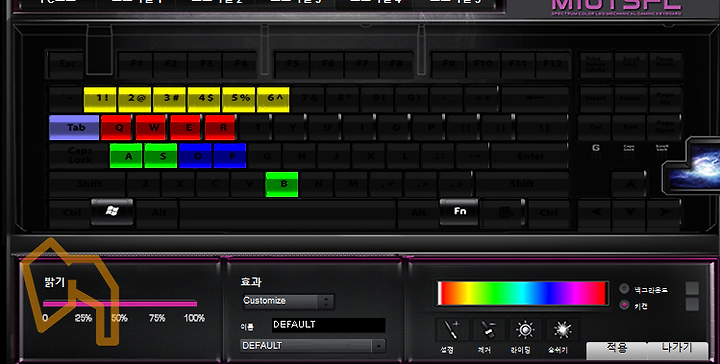This screenshot has height=364, width=720.
Task: Click the left Alt key
Action: 157,213
